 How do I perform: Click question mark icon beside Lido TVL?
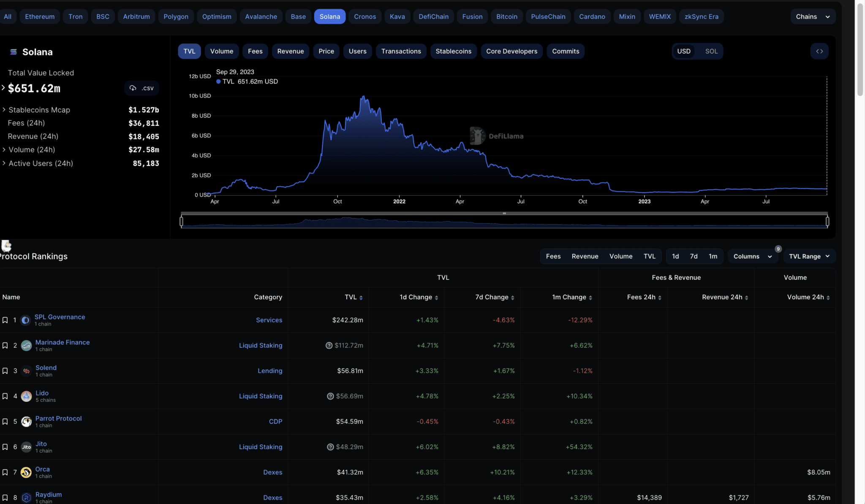coord(330,396)
